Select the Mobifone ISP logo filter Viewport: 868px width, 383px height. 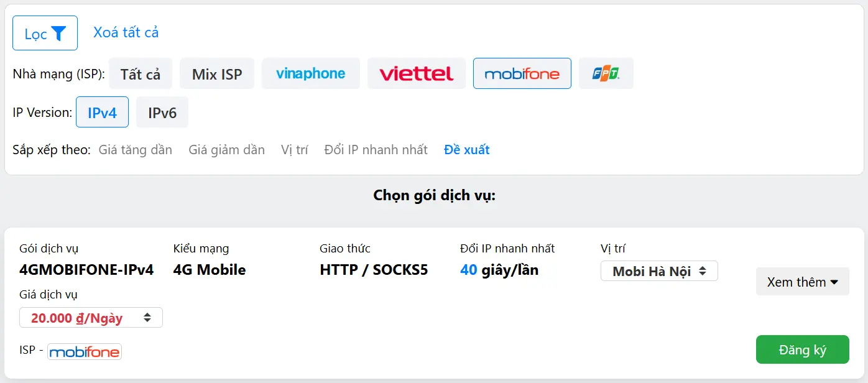coord(522,73)
